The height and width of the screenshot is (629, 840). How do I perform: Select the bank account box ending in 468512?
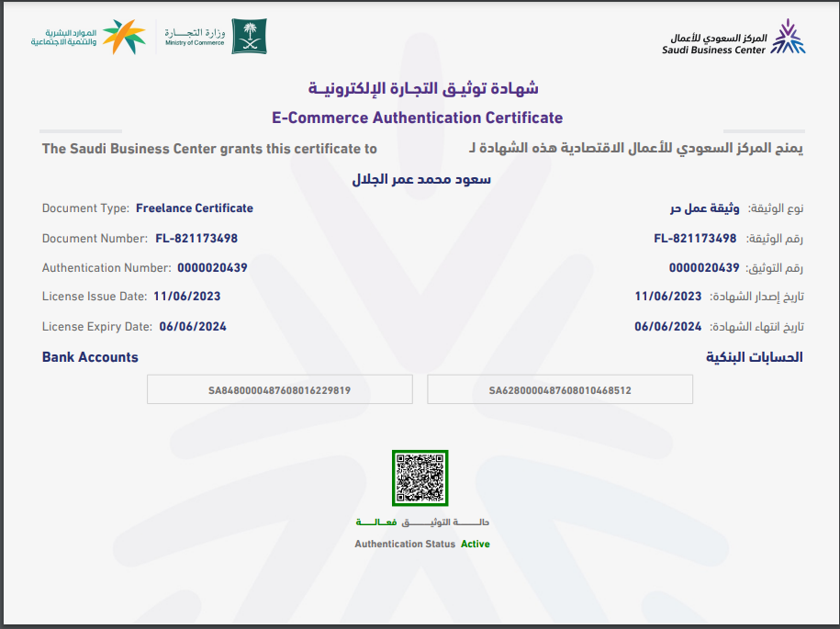560,390
